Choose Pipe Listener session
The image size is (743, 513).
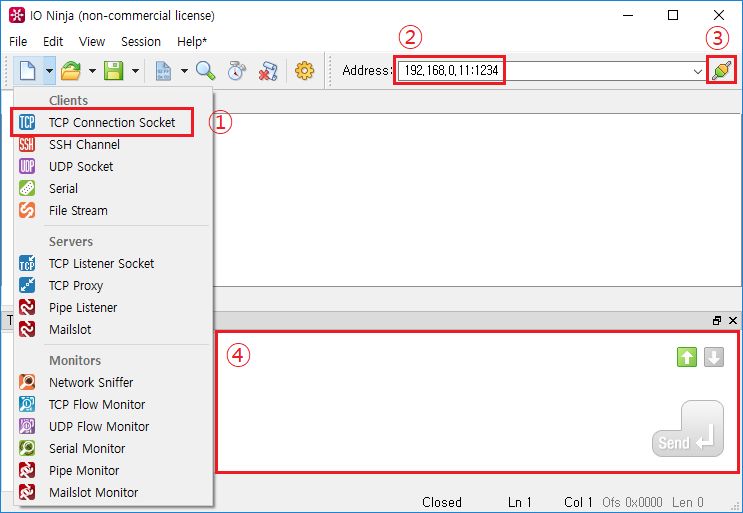pos(112,307)
